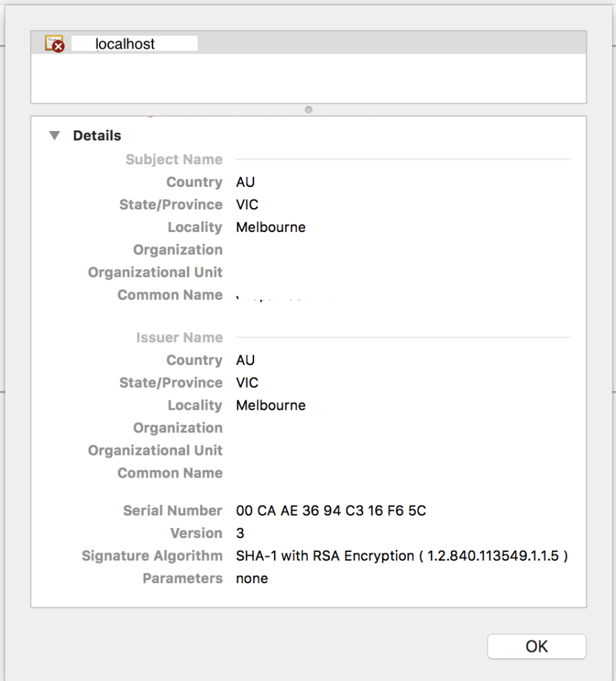Select the subject Locality value Melbourne

[270, 227]
